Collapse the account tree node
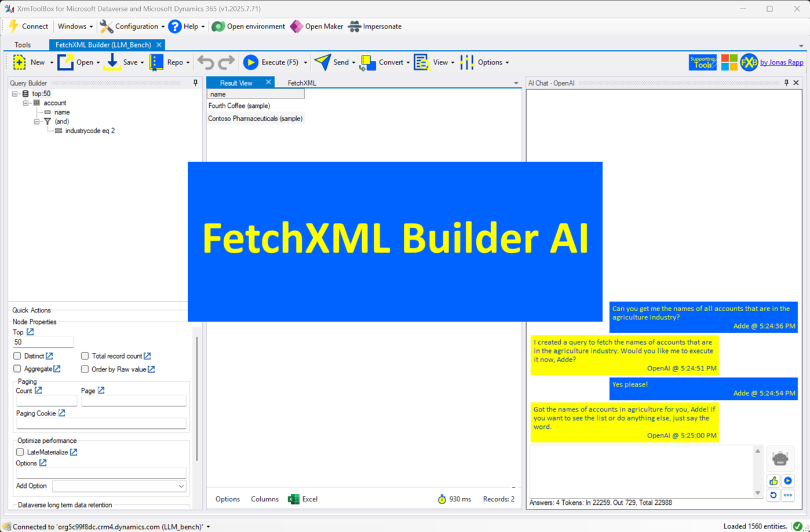The width and height of the screenshot is (810, 532). click(26, 103)
